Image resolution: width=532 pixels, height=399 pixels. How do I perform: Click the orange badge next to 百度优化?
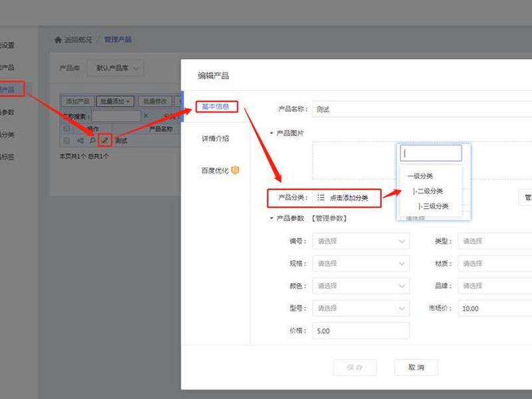pyautogui.click(x=235, y=170)
